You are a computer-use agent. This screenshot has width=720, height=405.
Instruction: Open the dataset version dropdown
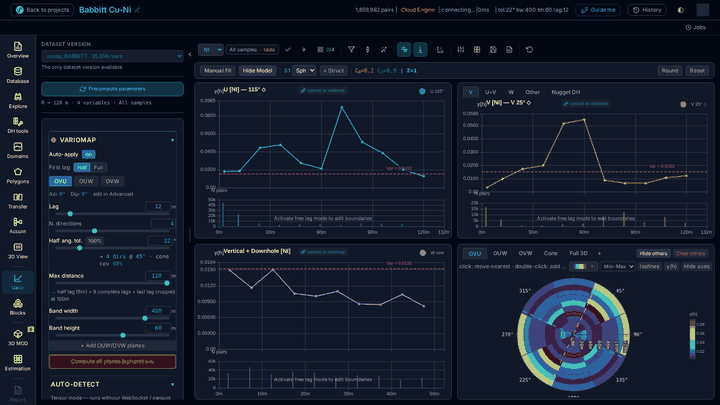112,56
